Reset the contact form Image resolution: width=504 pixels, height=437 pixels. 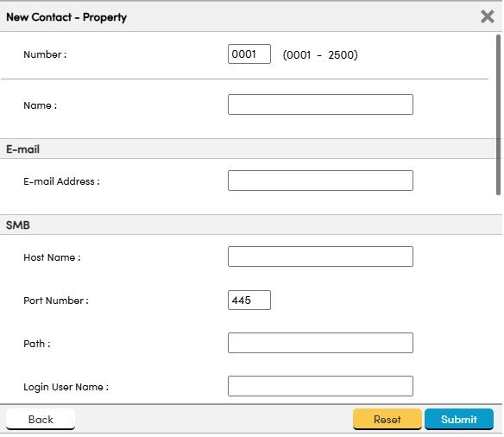(387, 420)
